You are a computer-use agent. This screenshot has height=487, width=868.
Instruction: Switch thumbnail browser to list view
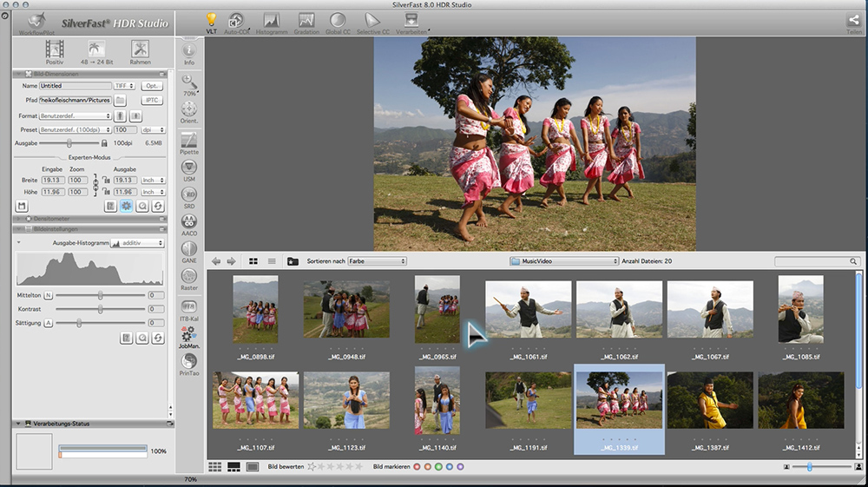coord(272,261)
